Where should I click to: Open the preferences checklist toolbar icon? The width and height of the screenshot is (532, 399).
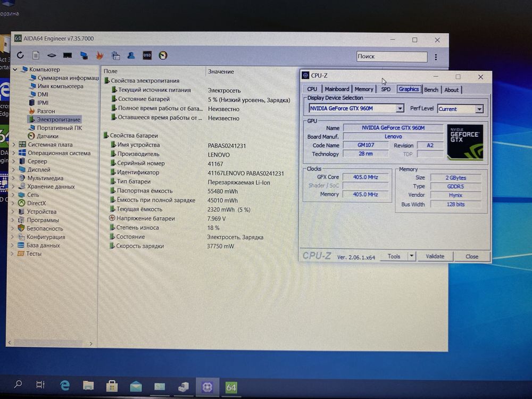pos(115,55)
